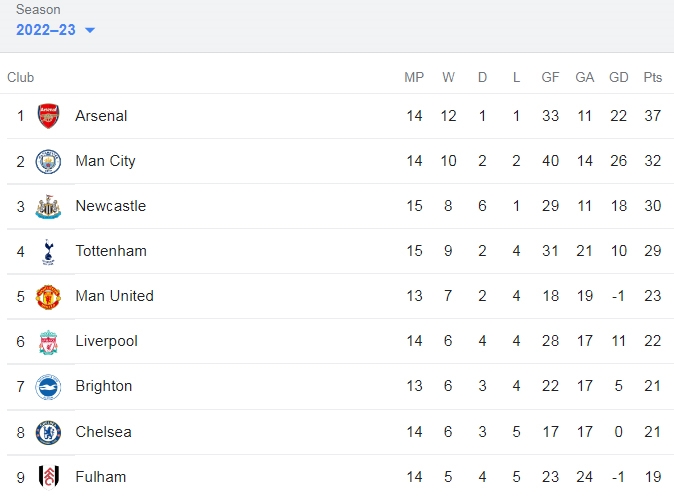Open the Liverpool team name
The image size is (674, 496).
coord(106,341)
